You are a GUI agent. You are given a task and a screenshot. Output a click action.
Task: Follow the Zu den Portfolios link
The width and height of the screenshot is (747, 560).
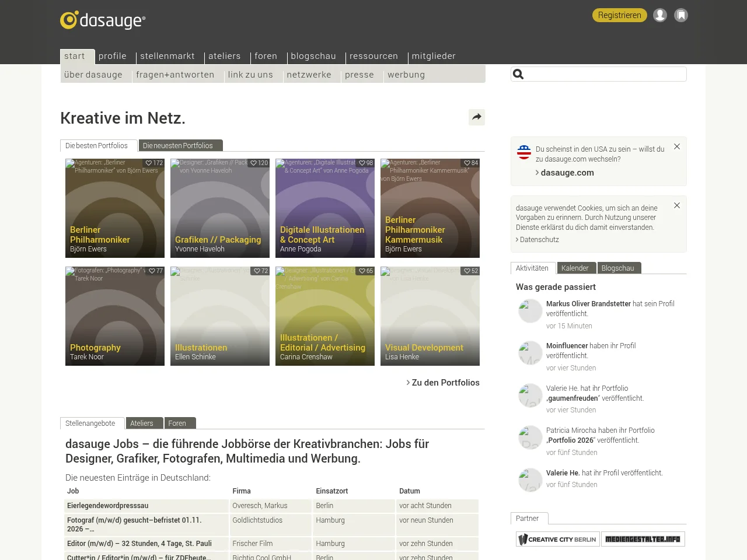tap(443, 383)
